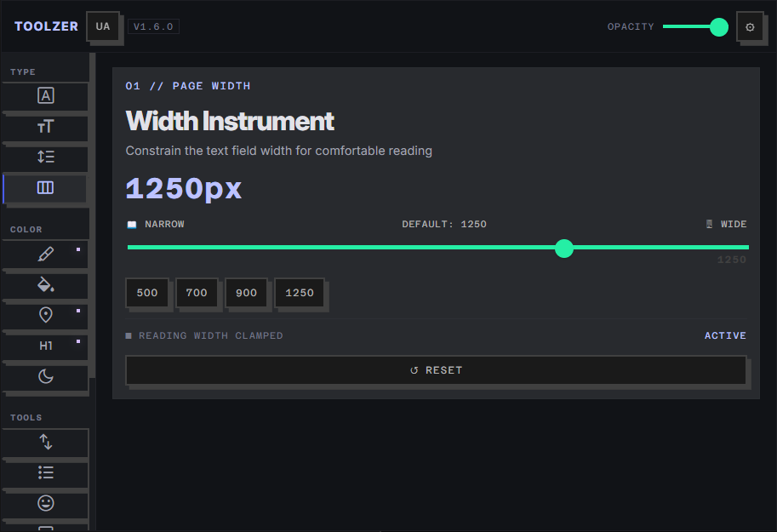
Task: Adjust the opacity slider handle
Action: tap(718, 26)
